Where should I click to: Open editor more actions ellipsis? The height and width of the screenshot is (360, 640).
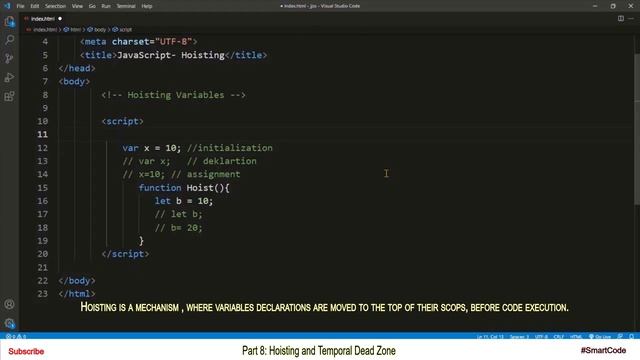(631, 18)
